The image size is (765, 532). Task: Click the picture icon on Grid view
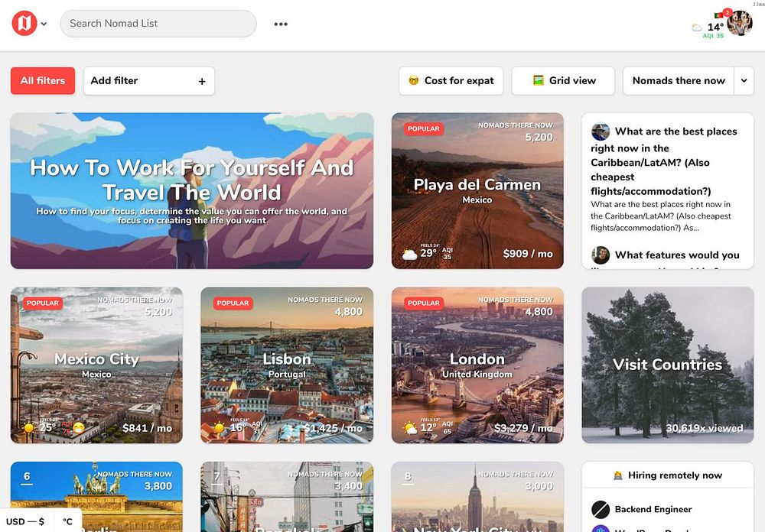click(x=538, y=80)
